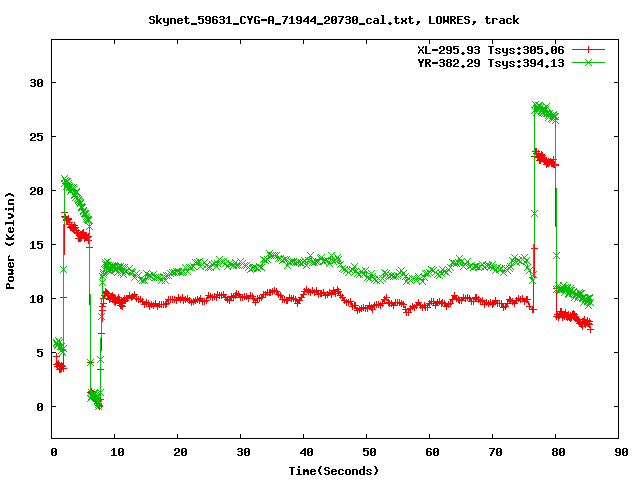Image resolution: width=640 pixels, height=480 pixels.
Task: Click the y-axis tick label 10
Action: click(x=36, y=299)
